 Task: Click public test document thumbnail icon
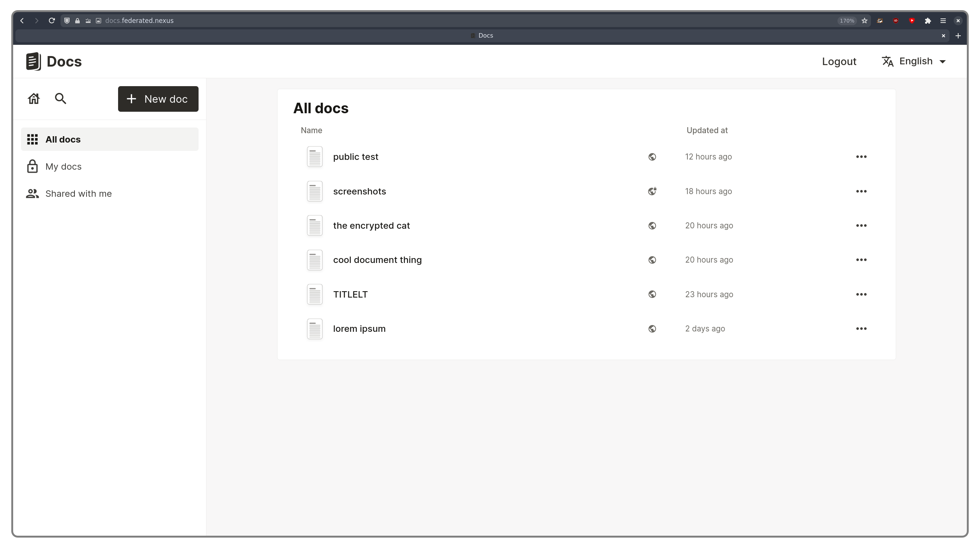[315, 157]
